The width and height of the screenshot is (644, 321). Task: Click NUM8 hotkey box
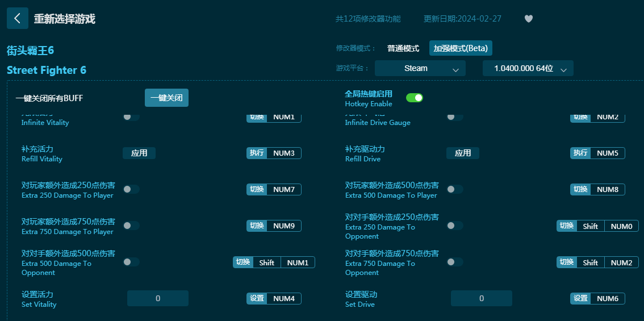click(x=608, y=190)
